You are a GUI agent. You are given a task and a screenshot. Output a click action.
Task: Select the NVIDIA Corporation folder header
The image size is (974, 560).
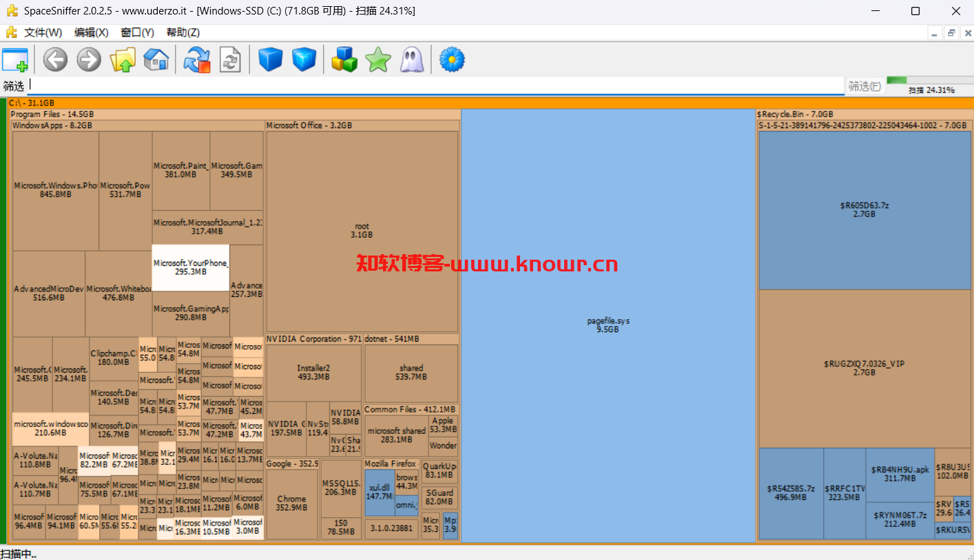tap(314, 339)
